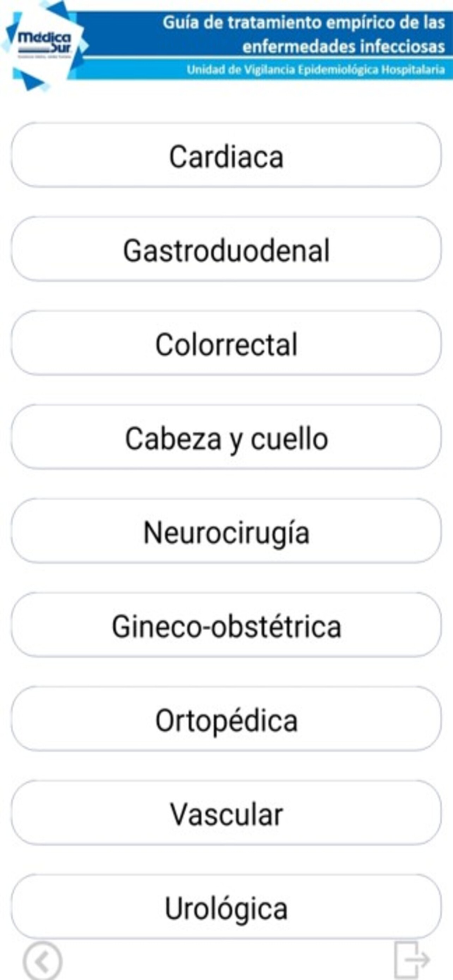The height and width of the screenshot is (980, 453).
Task: Log out using the bottom-right door icon
Action: tap(411, 959)
